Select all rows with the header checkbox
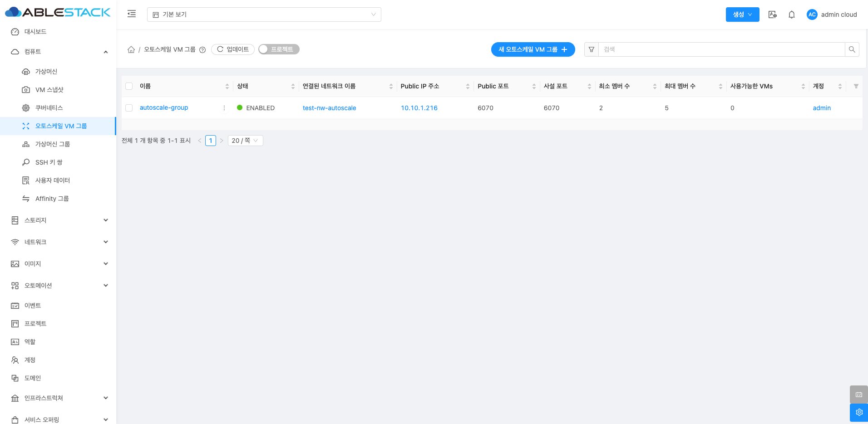This screenshot has height=424, width=868. tap(129, 86)
